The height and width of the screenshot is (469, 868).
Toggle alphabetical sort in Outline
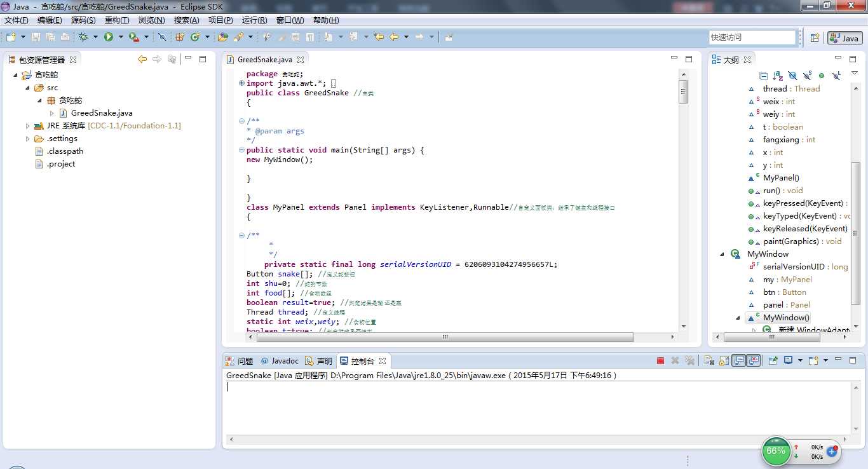click(x=777, y=76)
